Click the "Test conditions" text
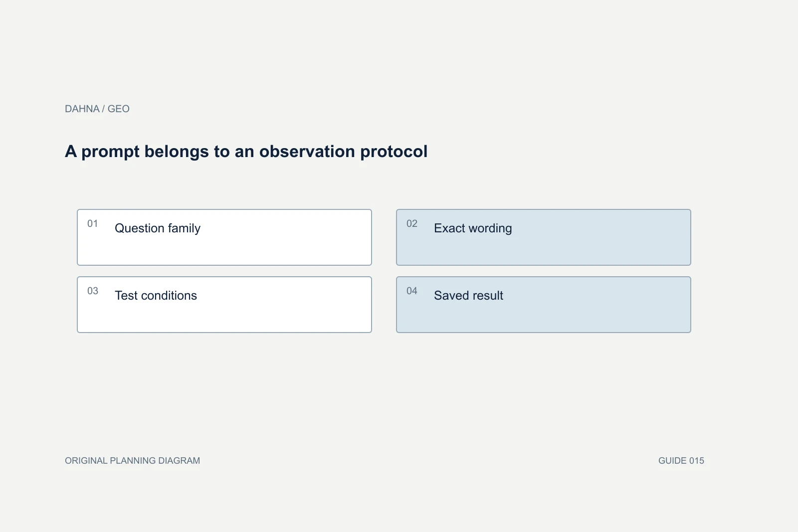Image resolution: width=798 pixels, height=532 pixels. pyautogui.click(x=156, y=296)
